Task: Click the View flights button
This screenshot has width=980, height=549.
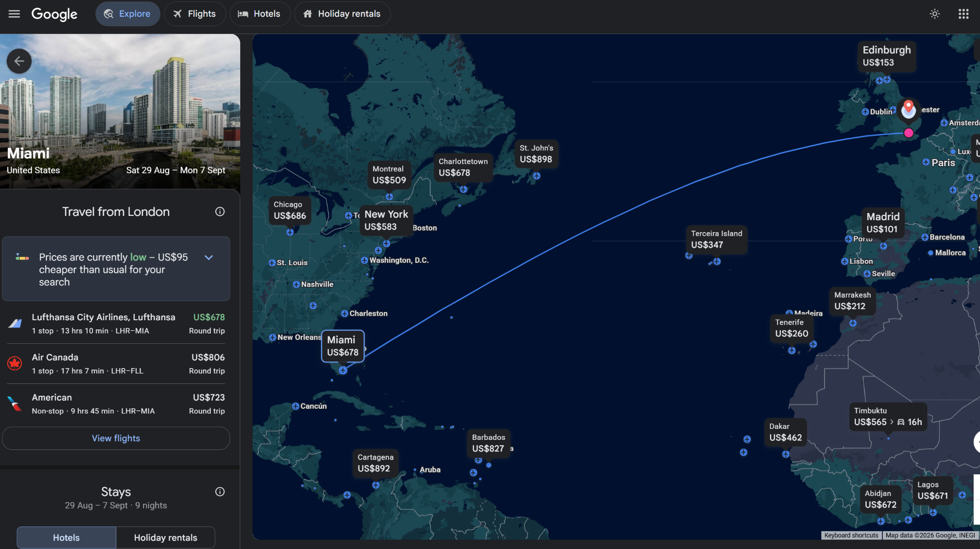Action: pos(116,438)
